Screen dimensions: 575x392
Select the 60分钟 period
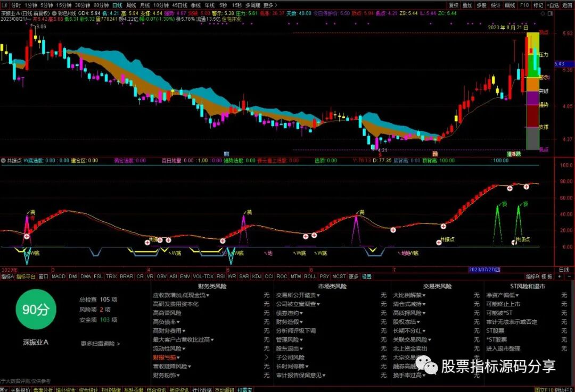point(101,5)
